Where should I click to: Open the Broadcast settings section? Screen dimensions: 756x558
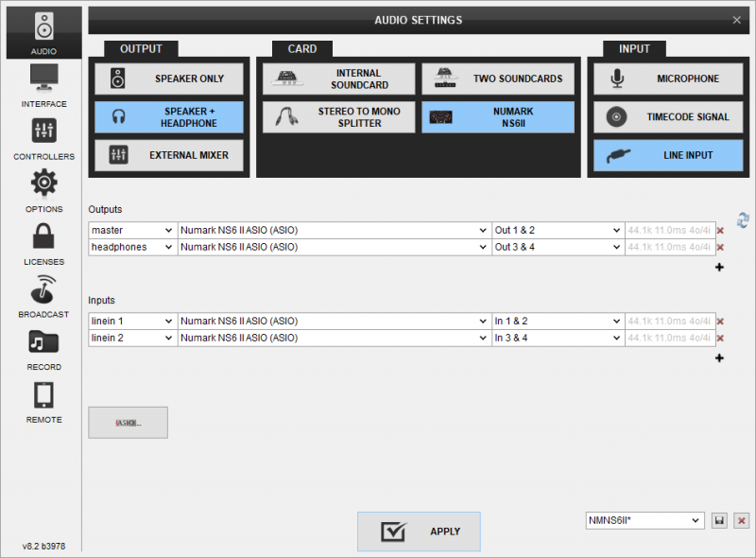tap(43, 296)
